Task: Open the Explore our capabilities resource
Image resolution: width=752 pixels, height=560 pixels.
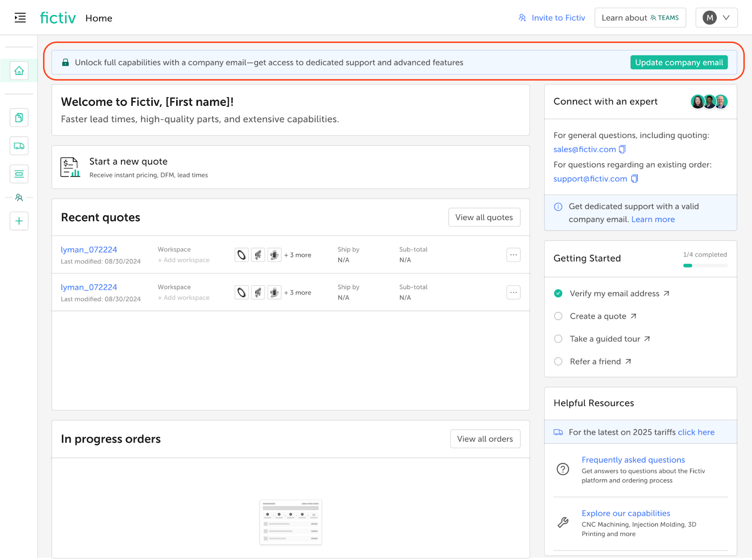Action: [x=626, y=513]
